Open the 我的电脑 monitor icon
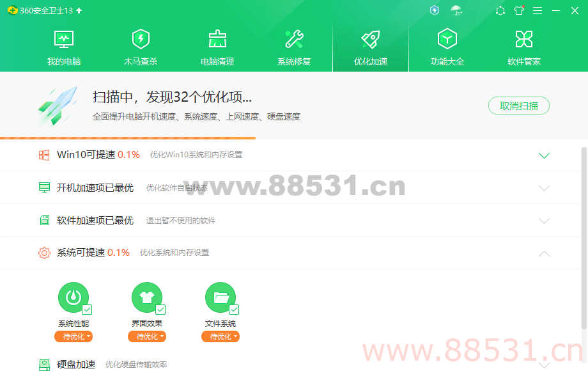The height and width of the screenshot is (371, 588). (64, 39)
